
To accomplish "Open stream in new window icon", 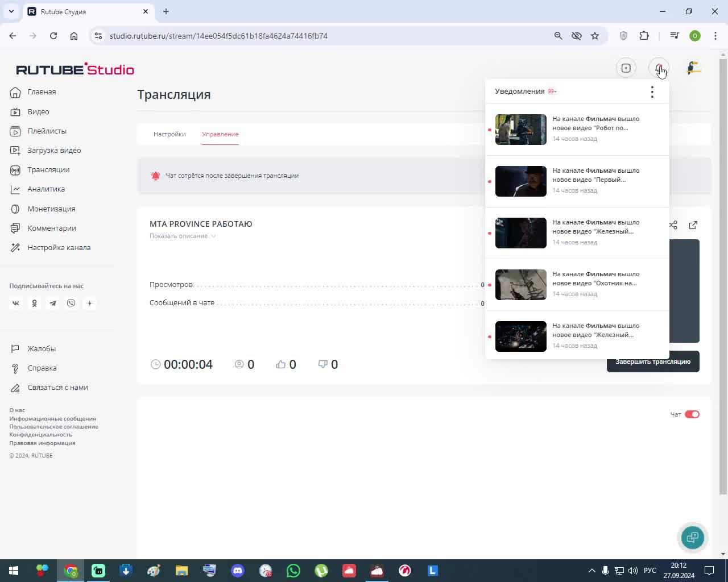I will pos(693,225).
